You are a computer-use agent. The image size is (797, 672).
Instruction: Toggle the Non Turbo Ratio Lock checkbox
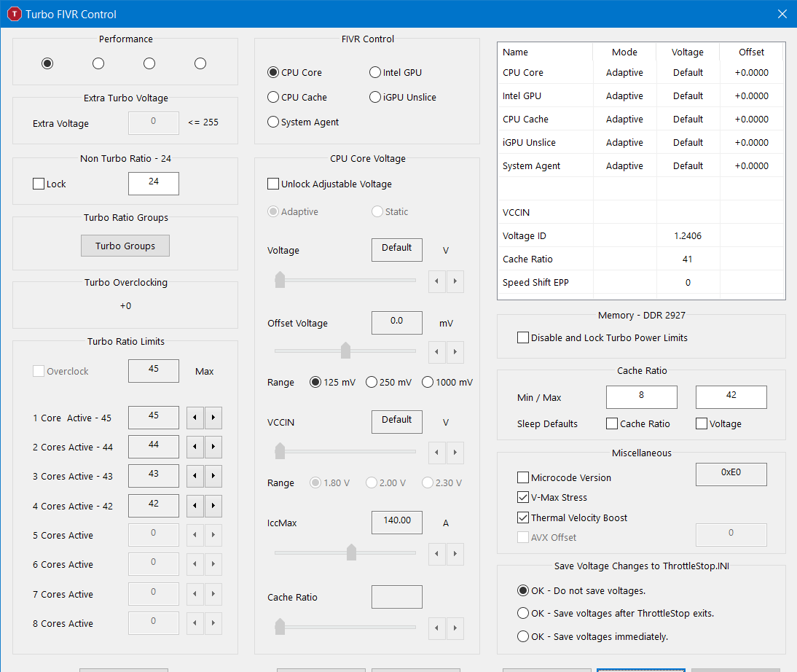[x=39, y=184]
